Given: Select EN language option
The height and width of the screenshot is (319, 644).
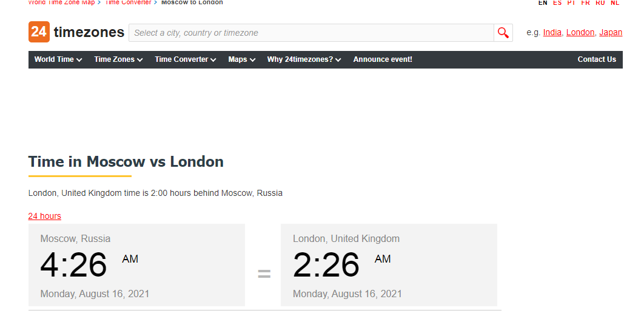Looking at the screenshot, I should pyautogui.click(x=543, y=2).
